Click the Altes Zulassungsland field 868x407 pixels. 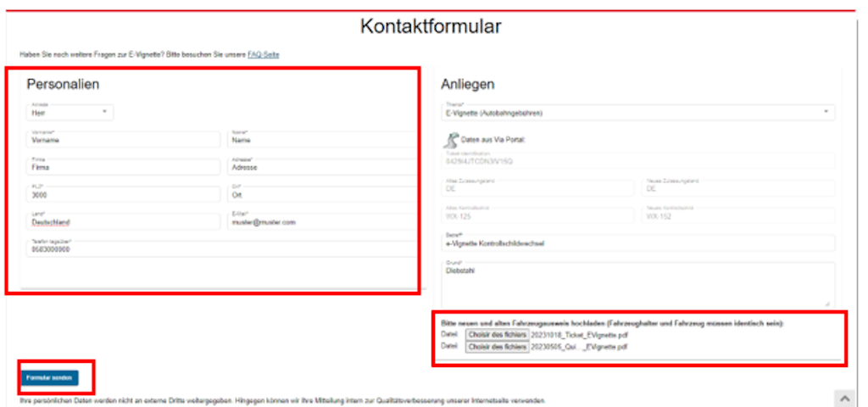(537, 188)
